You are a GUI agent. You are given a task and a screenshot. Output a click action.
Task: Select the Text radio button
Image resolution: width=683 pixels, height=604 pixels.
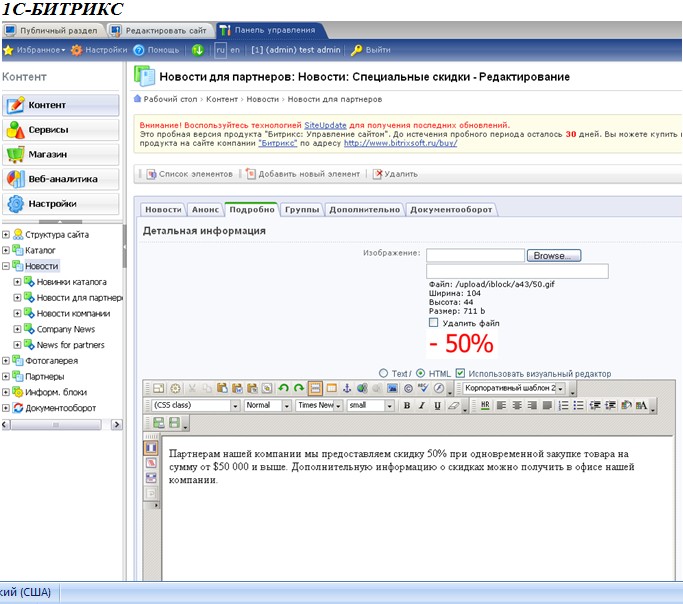[383, 373]
